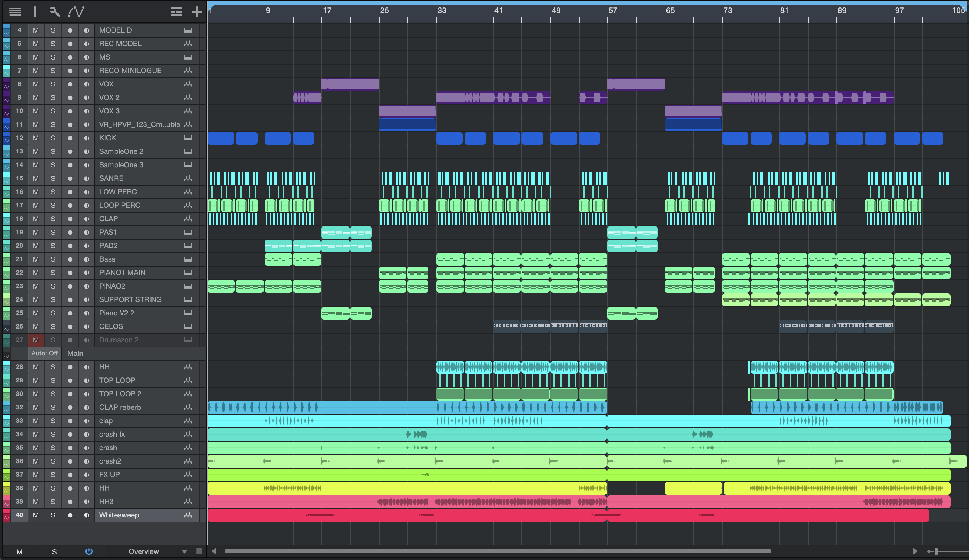Click the track color strip of KICK track

6,138
